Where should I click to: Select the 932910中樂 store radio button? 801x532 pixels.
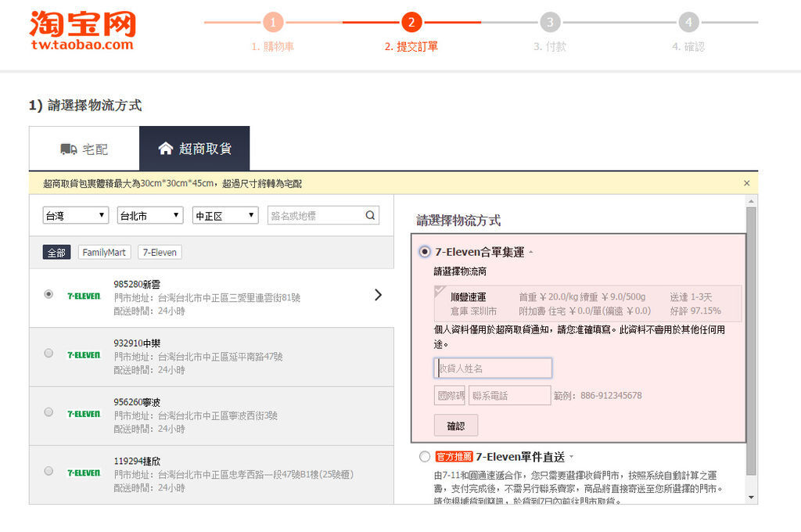coord(48,353)
